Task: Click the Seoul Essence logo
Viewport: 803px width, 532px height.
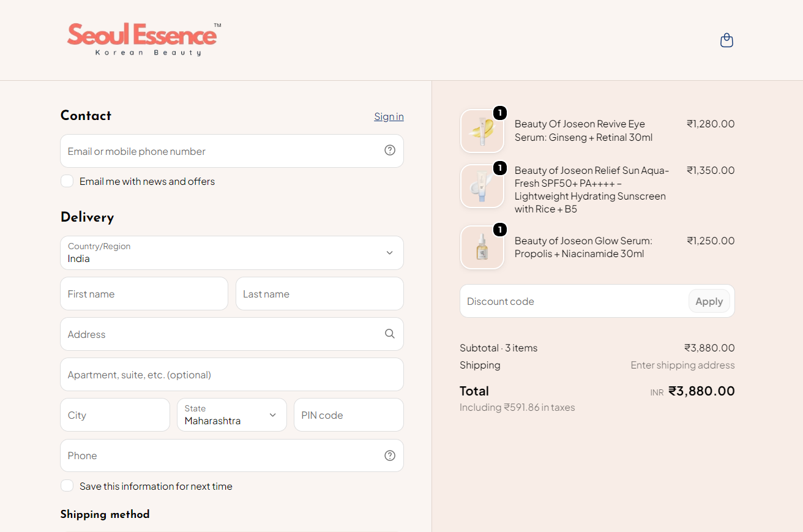Action: click(144, 40)
